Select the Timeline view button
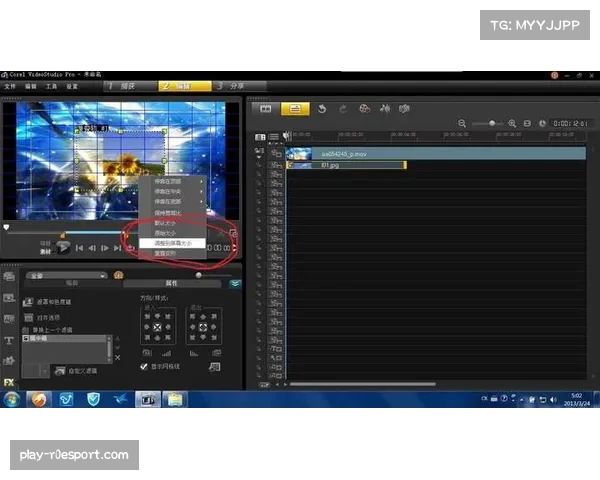This screenshot has width=600, height=480. click(294, 108)
